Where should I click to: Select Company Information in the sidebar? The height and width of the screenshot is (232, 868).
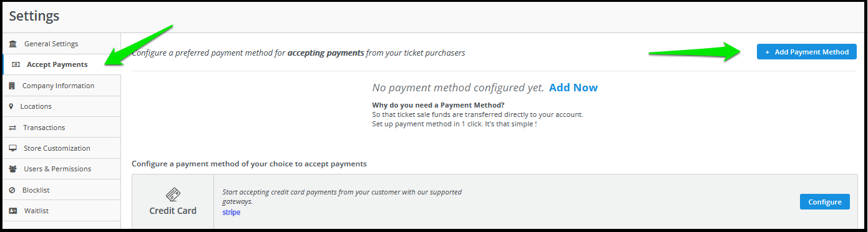(61, 86)
